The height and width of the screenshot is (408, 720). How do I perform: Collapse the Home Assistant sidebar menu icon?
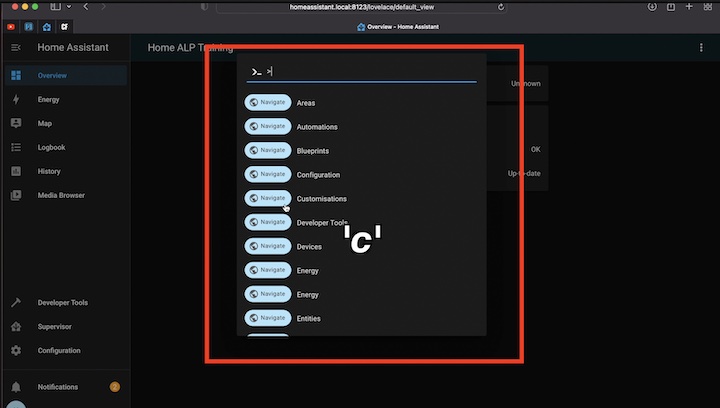(16, 47)
